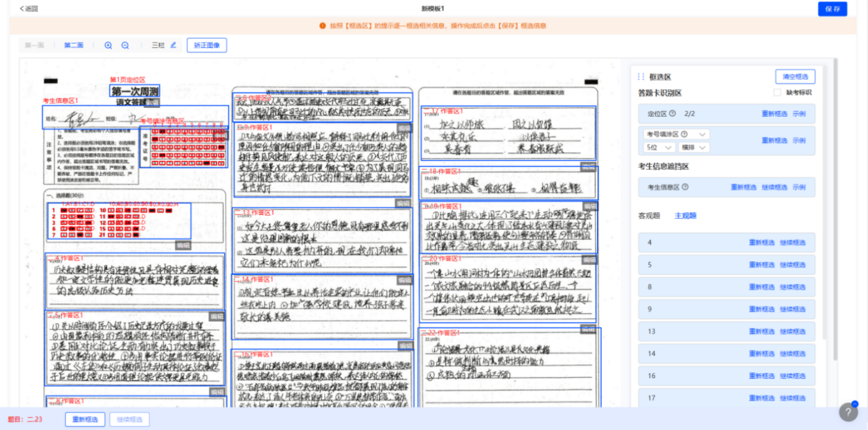This screenshot has width=868, height=430.
Task: Click the zoom in magnifier icon
Action: pyautogui.click(x=108, y=45)
